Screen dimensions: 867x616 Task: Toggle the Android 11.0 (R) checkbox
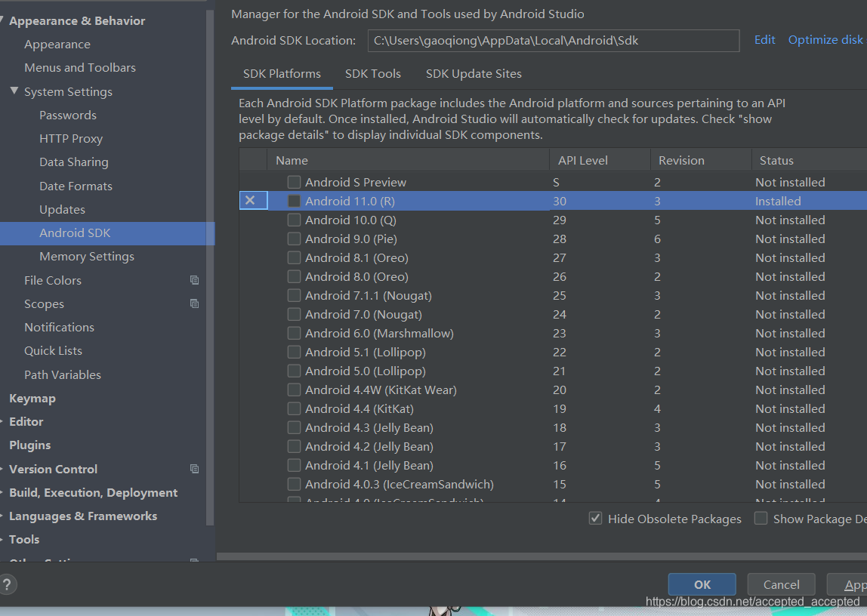[x=295, y=201]
